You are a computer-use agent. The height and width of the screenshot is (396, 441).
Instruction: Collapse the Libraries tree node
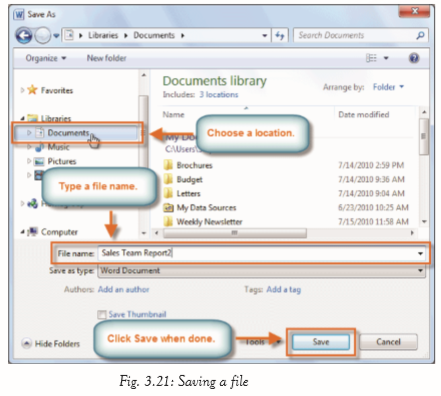point(22,118)
